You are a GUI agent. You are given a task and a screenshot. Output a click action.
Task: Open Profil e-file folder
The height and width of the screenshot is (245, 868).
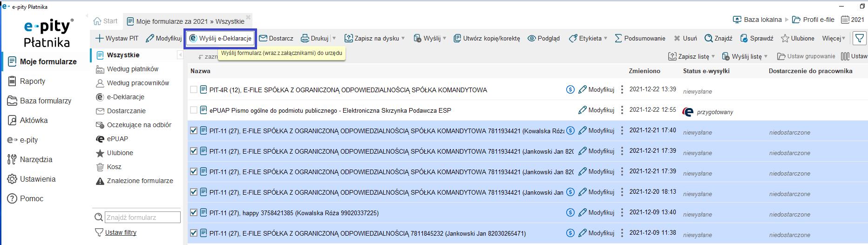[x=813, y=20]
